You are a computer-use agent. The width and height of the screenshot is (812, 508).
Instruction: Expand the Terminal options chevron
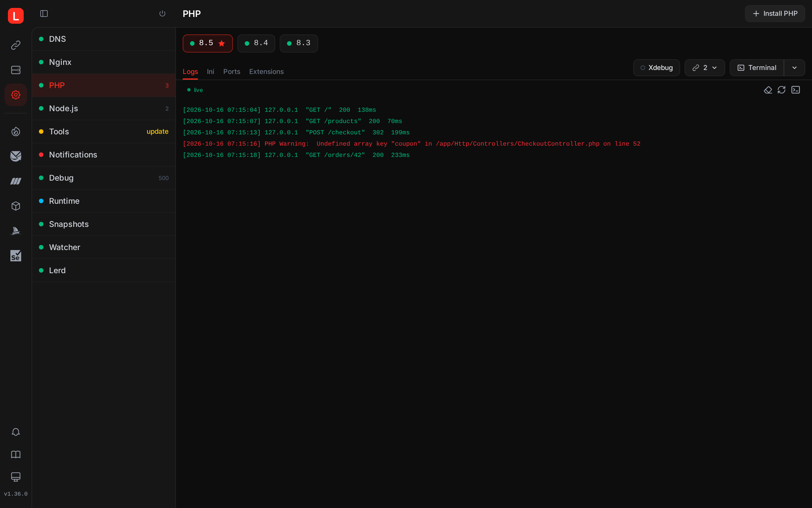pyautogui.click(x=795, y=68)
